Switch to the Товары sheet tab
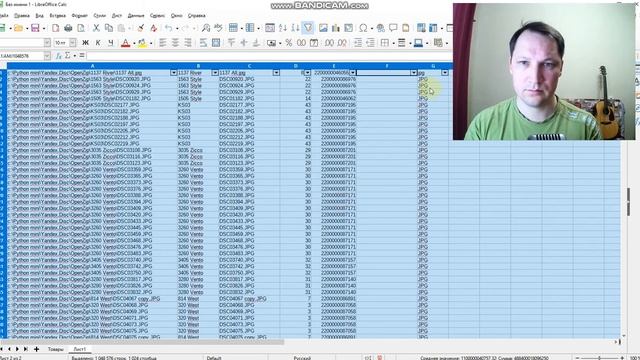Screen dimensions: 640x360 click(56, 349)
